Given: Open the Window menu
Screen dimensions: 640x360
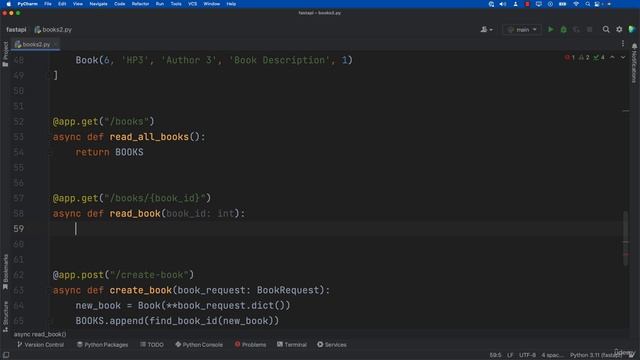Looking at the screenshot, I should coord(211,4).
